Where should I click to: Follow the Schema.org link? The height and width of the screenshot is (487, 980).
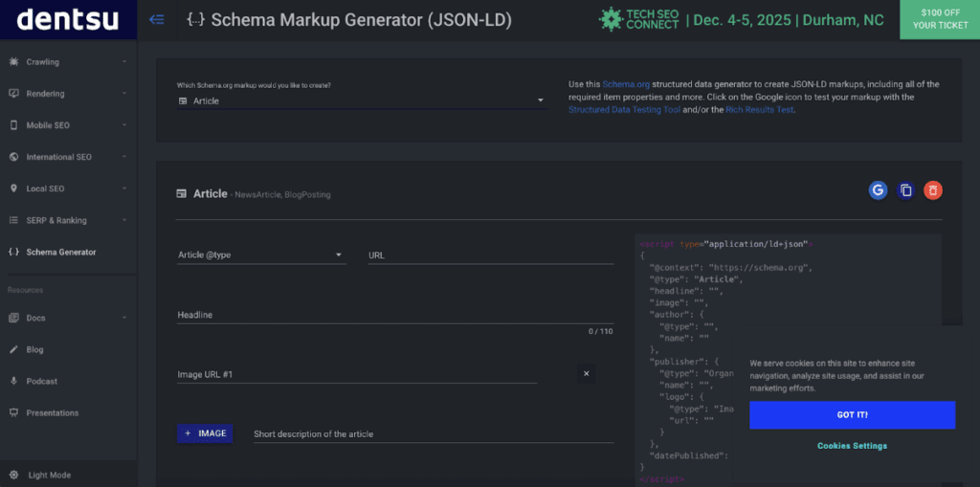[x=626, y=84]
